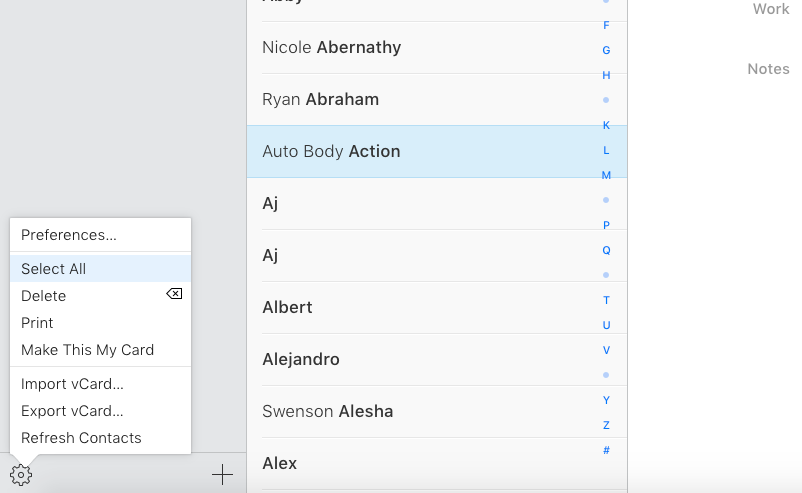Screen dimensions: 802x493
Task: Open Import vCard option
Action: coord(73,384)
